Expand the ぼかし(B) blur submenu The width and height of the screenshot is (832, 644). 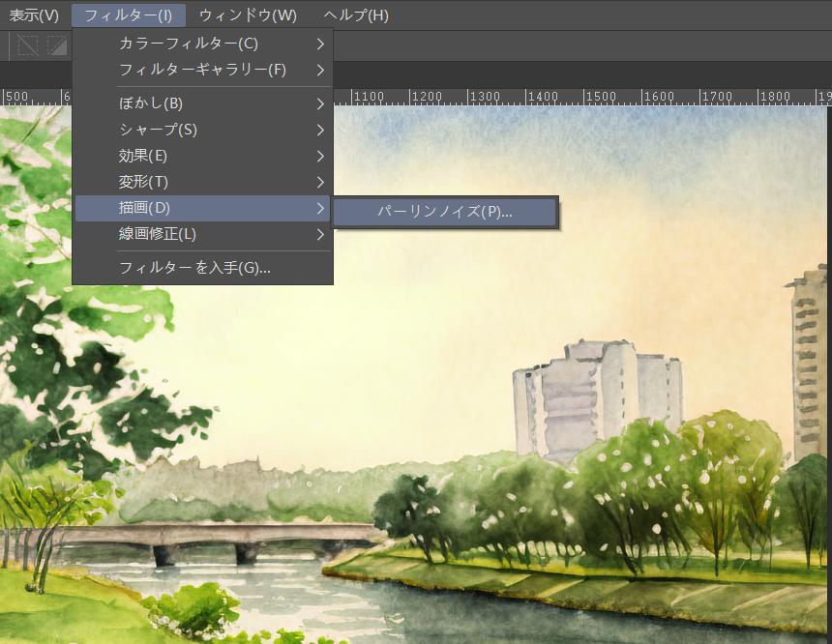(203, 103)
